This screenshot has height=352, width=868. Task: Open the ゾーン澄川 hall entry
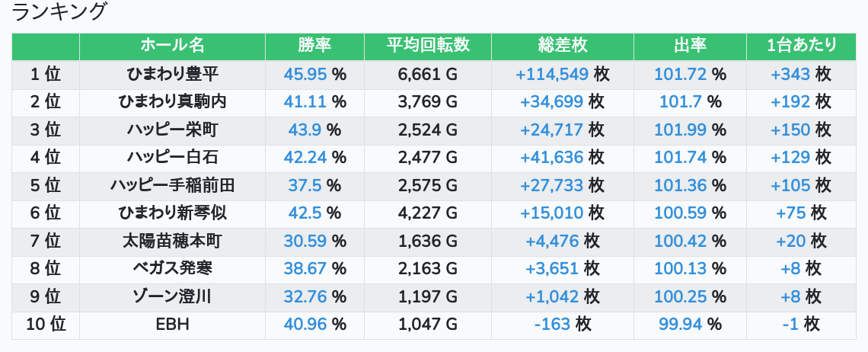click(172, 296)
